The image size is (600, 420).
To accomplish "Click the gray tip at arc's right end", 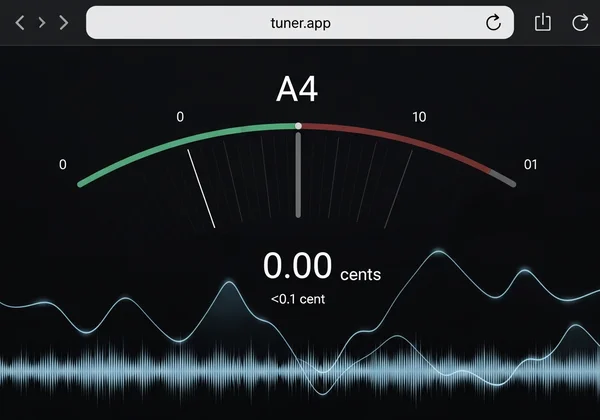I will coord(504,178).
